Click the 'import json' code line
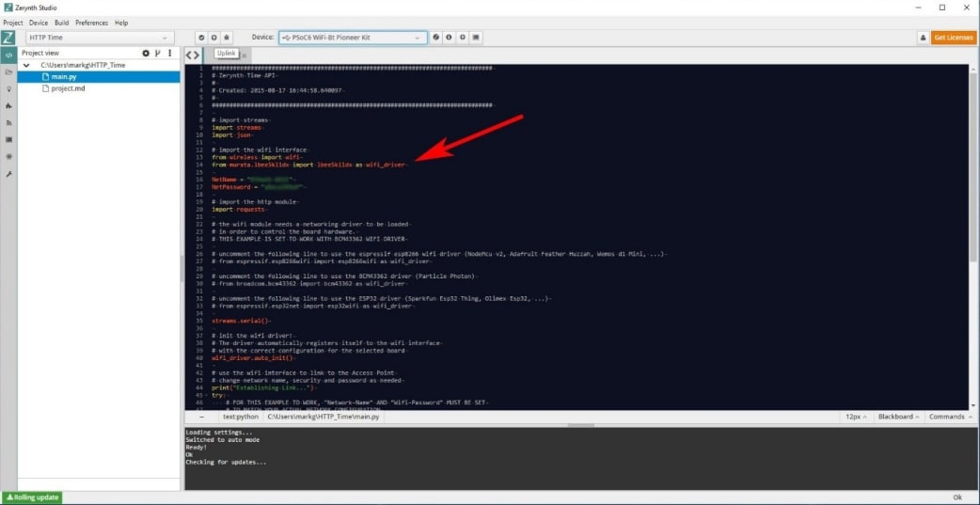Image resolution: width=980 pixels, height=505 pixels. point(233,134)
